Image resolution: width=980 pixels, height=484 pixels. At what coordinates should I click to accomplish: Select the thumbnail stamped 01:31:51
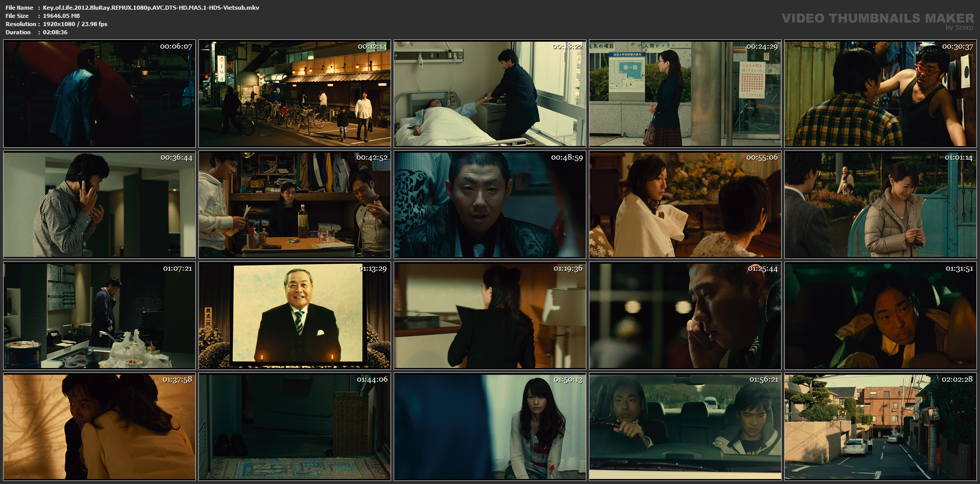[881, 316]
